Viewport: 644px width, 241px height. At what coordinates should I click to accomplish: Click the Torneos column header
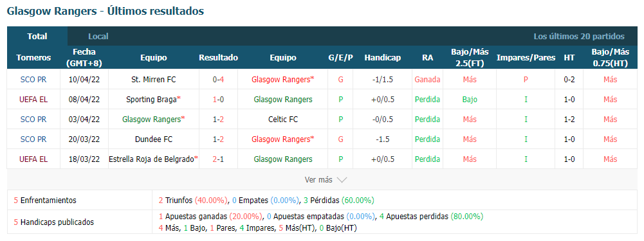(33, 58)
